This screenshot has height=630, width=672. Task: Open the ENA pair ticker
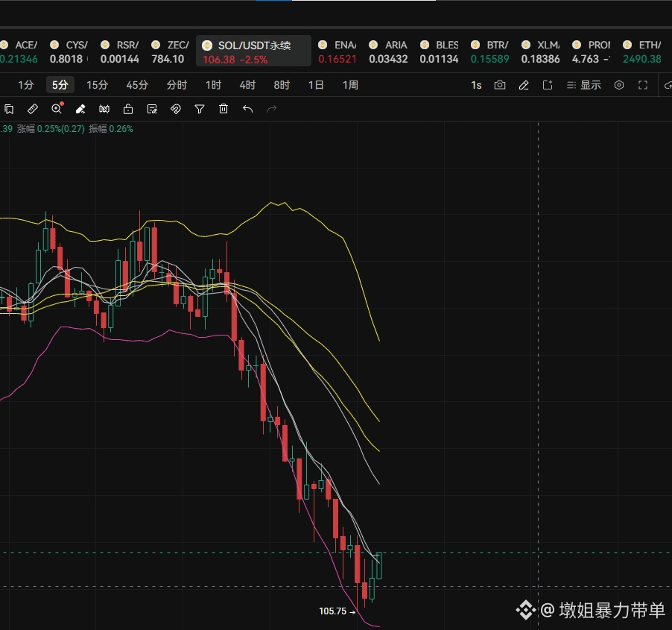(x=337, y=51)
